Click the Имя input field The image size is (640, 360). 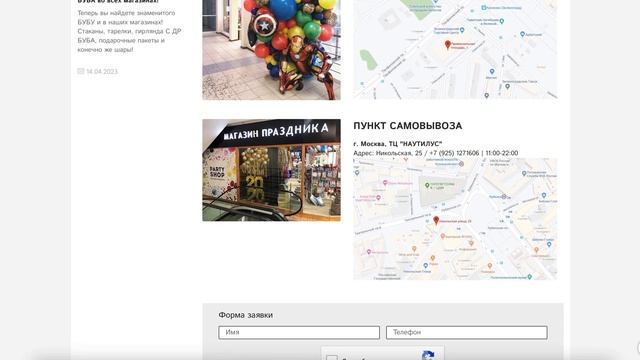[299, 332]
